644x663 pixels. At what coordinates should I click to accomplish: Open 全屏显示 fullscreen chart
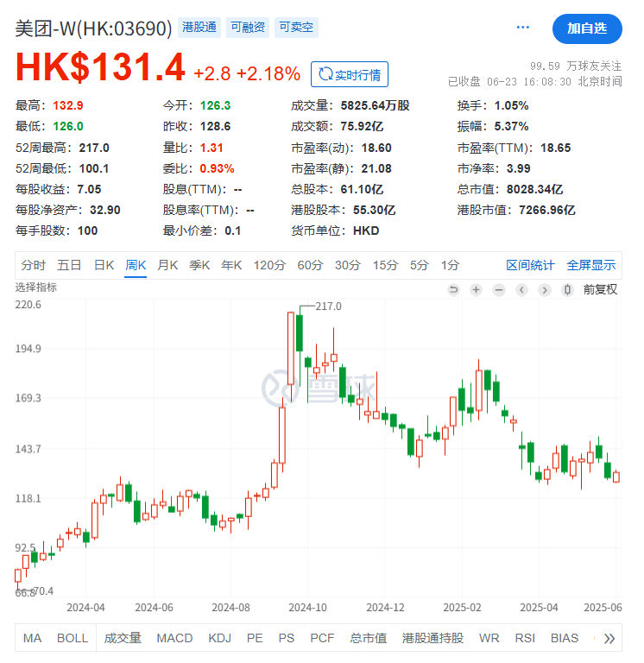[x=591, y=266]
